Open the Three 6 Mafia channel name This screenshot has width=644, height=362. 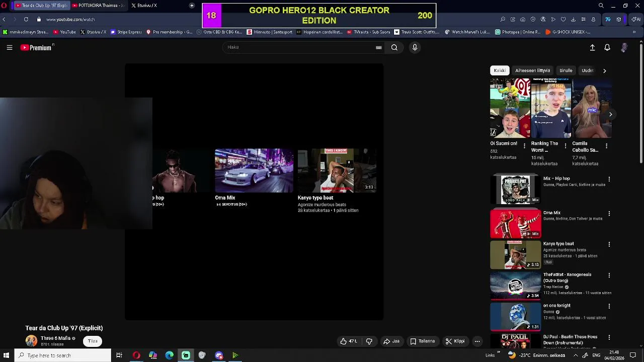(x=55, y=338)
